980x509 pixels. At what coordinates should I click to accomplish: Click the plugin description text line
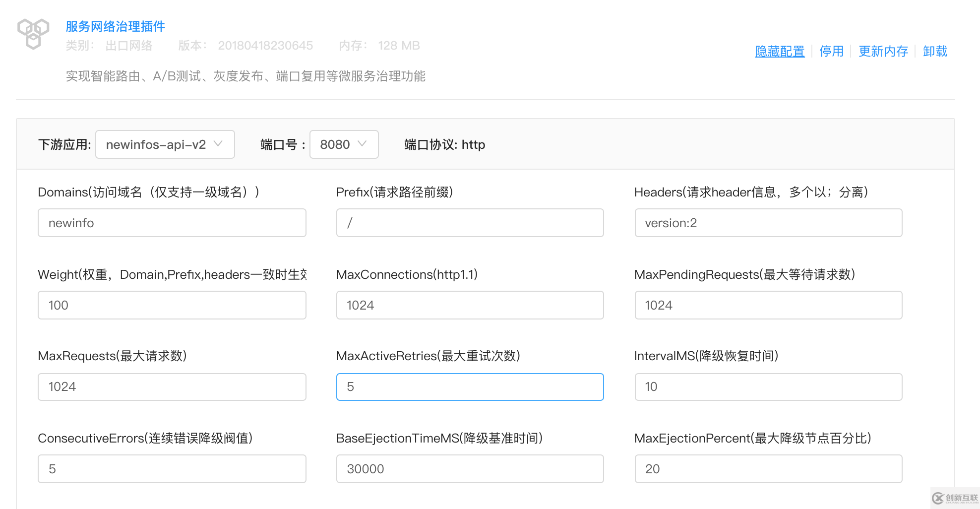(x=245, y=76)
